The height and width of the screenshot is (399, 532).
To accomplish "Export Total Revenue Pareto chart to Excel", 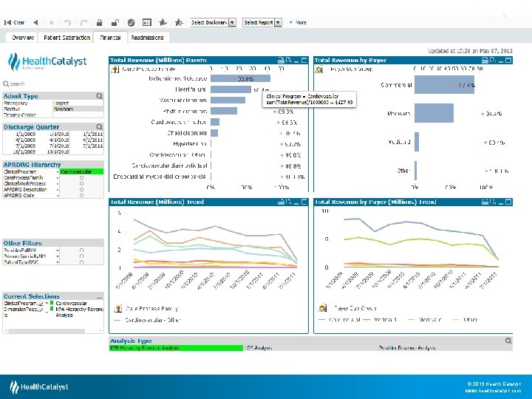I will click(289, 61).
